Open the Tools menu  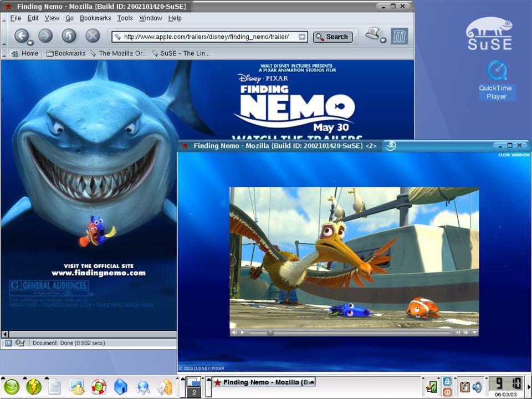(x=125, y=18)
